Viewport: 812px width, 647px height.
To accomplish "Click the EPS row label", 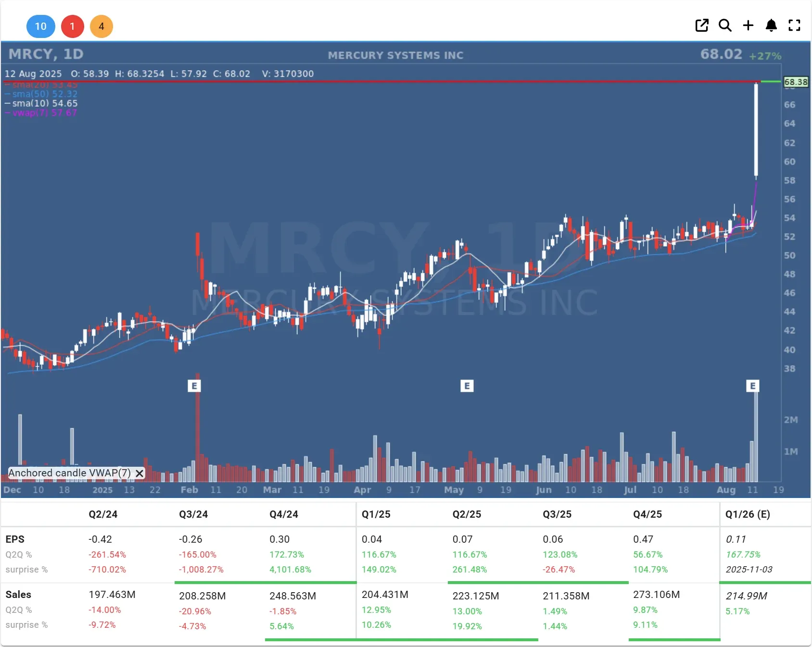I will [x=15, y=539].
